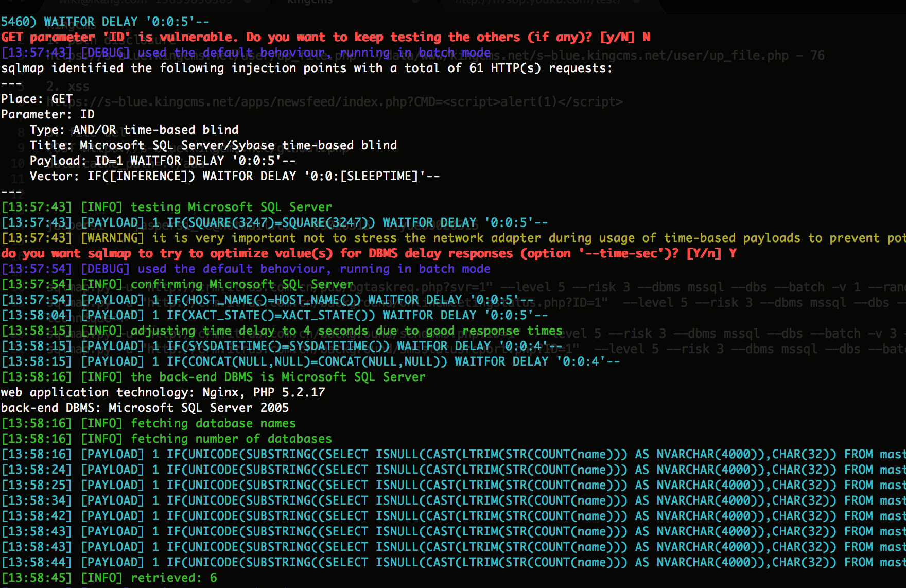Image resolution: width=906 pixels, height=588 pixels.
Task: Click the line "5460) WAITFOR DELAY '0:0:5'--"
Action: tap(105, 22)
